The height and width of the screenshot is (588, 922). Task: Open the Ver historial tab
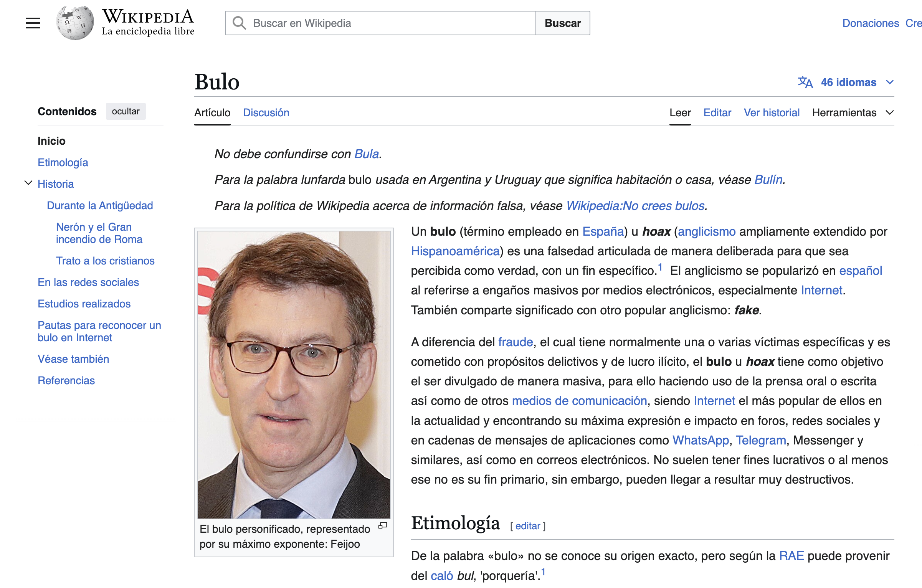point(772,112)
